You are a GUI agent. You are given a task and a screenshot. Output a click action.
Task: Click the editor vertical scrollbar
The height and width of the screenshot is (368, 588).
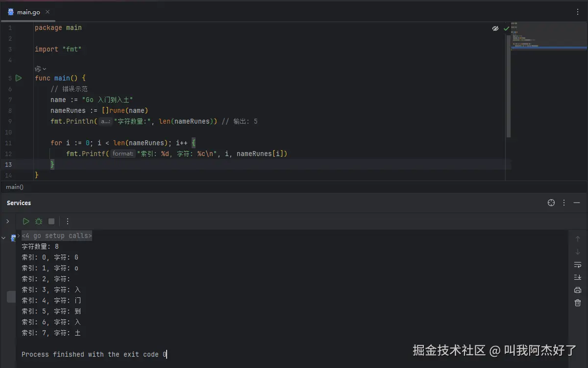click(508, 86)
